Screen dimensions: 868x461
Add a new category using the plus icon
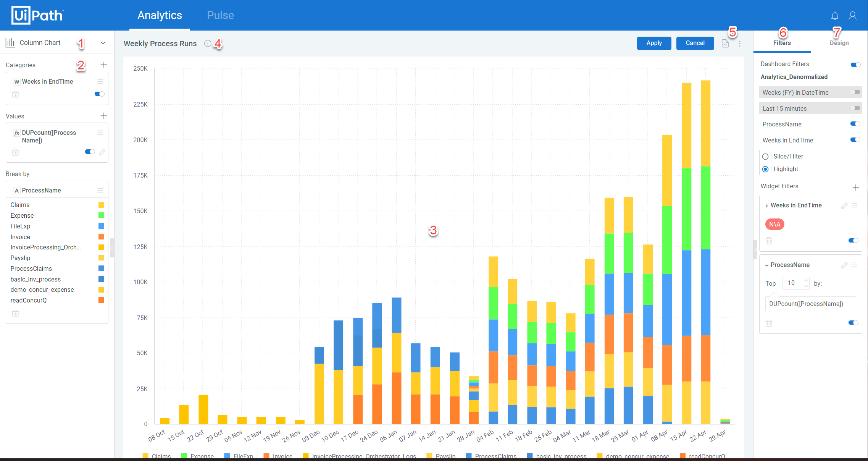click(103, 65)
